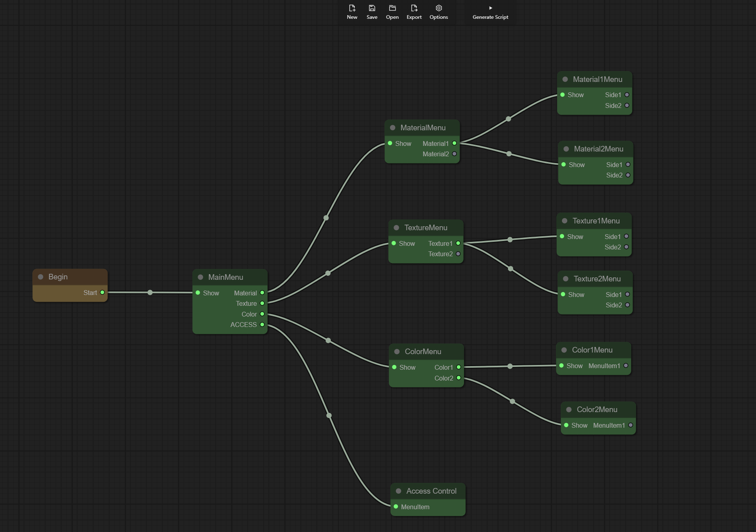The width and height of the screenshot is (756, 532).
Task: Click MenuItem input port on Access Control
Action: click(396, 506)
